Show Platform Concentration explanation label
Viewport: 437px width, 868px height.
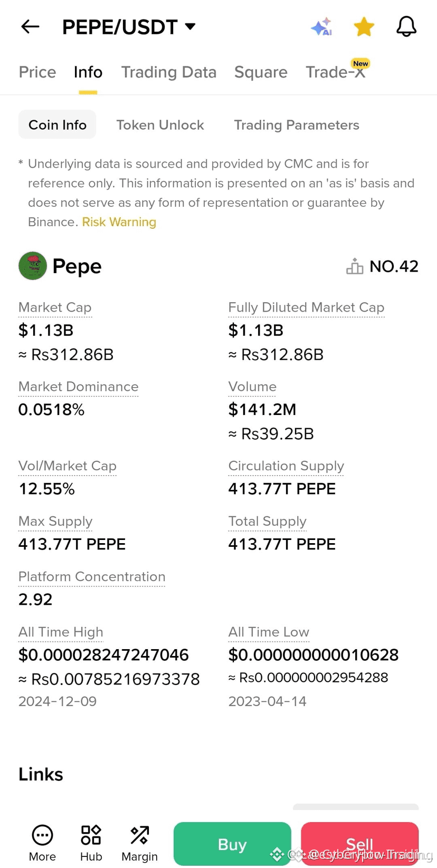[92, 577]
